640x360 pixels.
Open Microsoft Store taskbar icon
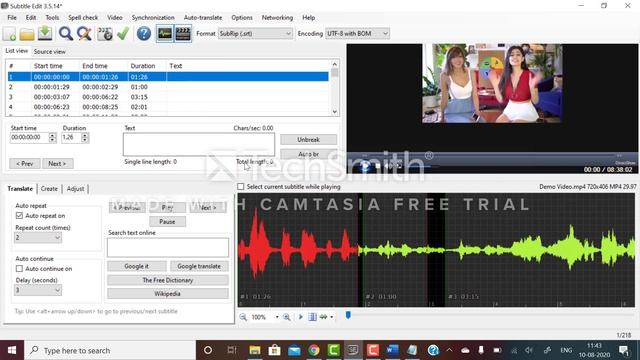point(274,350)
